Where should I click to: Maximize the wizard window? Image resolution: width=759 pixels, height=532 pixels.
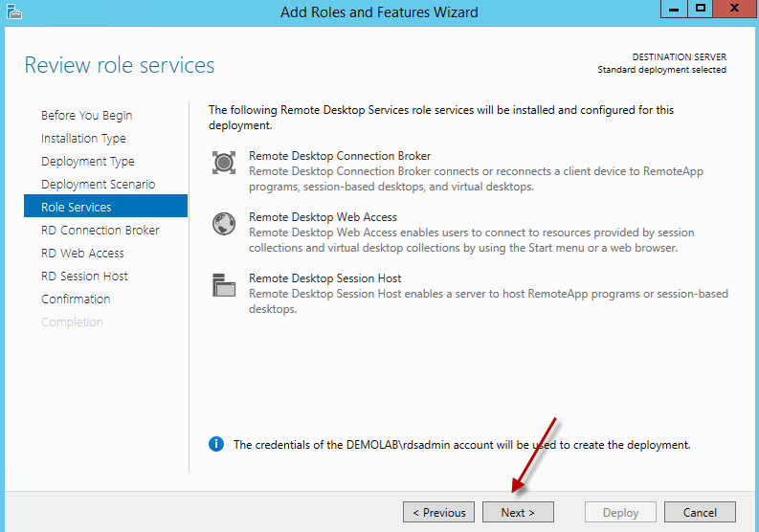tap(702, 9)
